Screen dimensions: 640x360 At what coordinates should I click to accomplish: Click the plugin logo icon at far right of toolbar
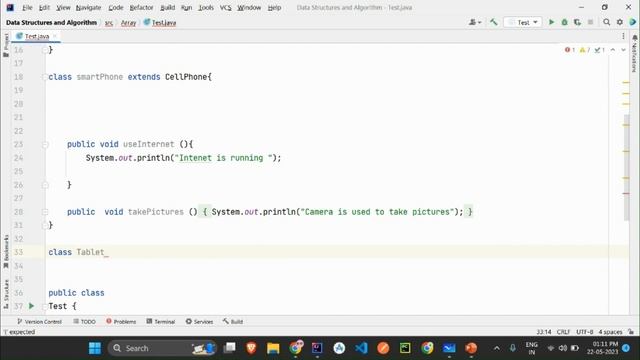pyautogui.click(x=633, y=22)
